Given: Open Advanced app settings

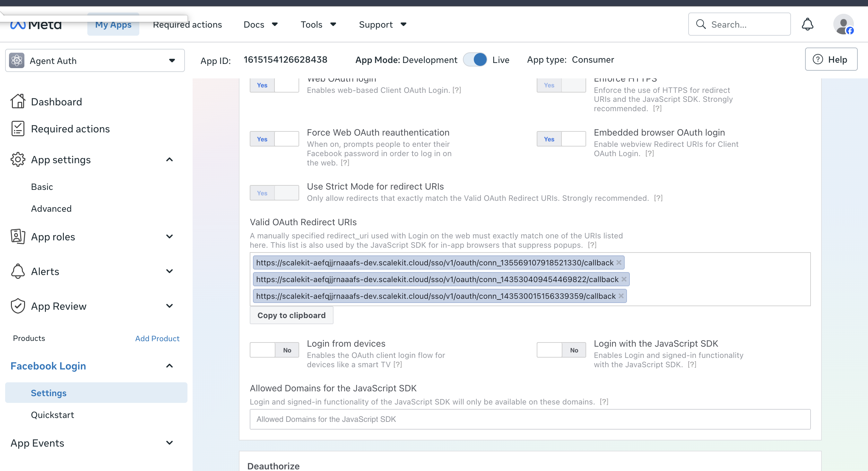Looking at the screenshot, I should (x=51, y=209).
